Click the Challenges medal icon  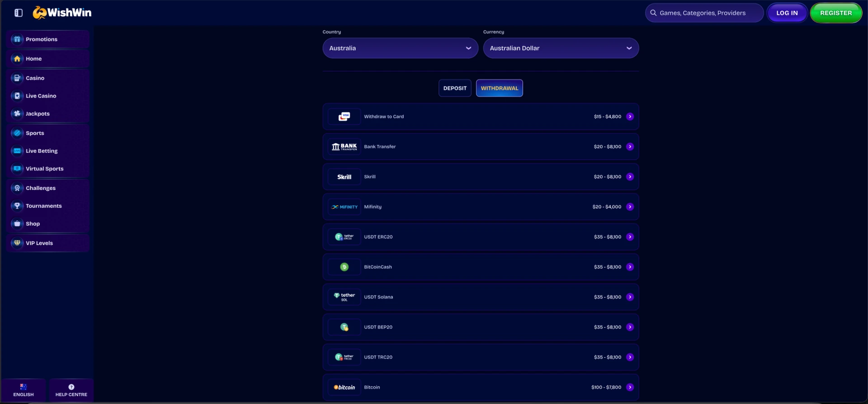click(x=17, y=188)
